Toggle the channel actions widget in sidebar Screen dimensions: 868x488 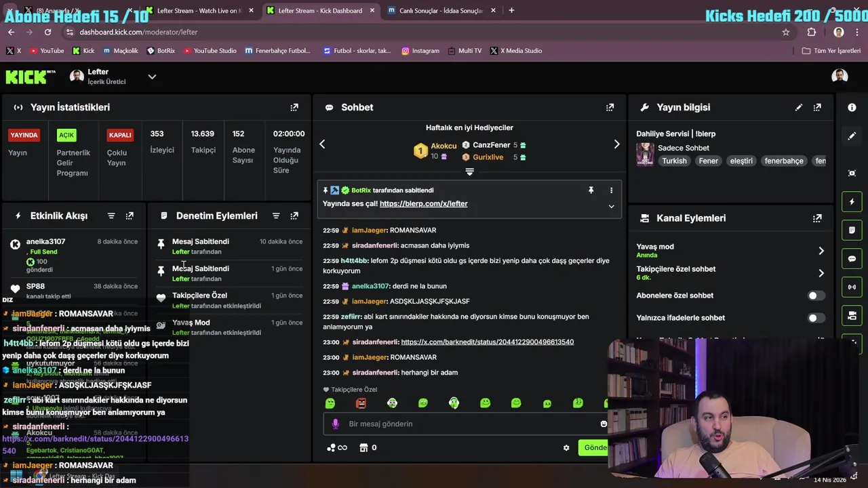point(852,316)
